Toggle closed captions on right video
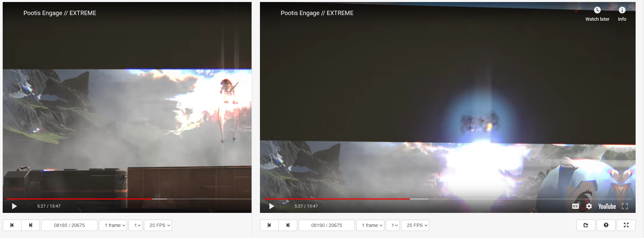Image resolution: width=644 pixels, height=238 pixels. coord(576,206)
